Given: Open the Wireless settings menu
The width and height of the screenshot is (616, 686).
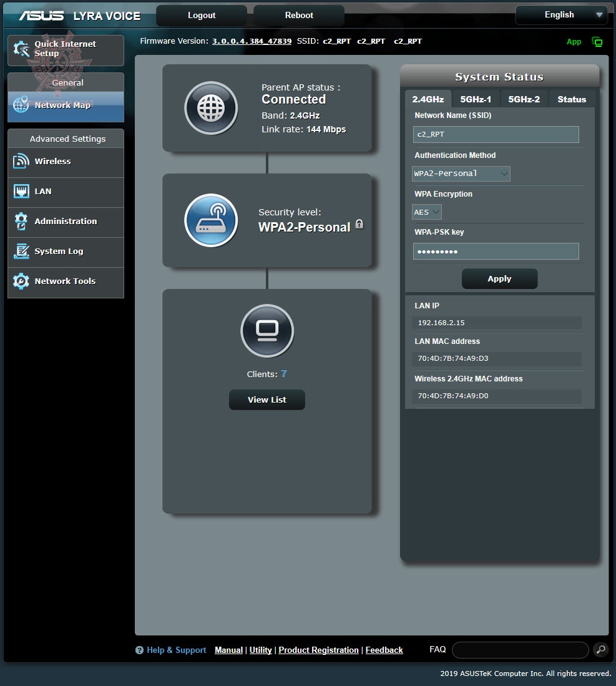Looking at the screenshot, I should coord(66,162).
